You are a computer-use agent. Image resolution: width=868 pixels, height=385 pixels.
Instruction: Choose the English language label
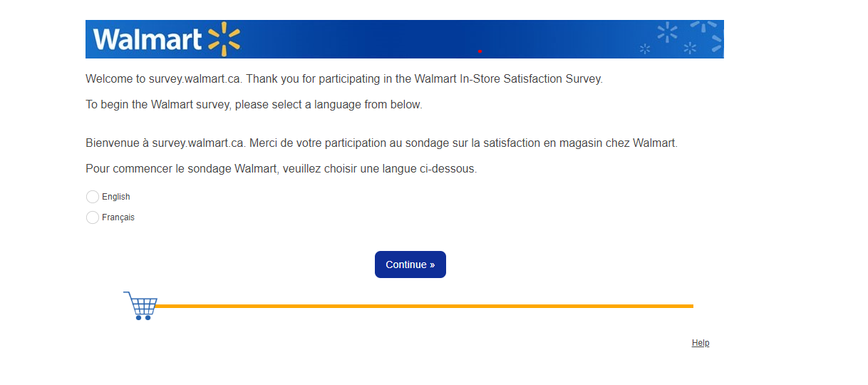pos(116,197)
